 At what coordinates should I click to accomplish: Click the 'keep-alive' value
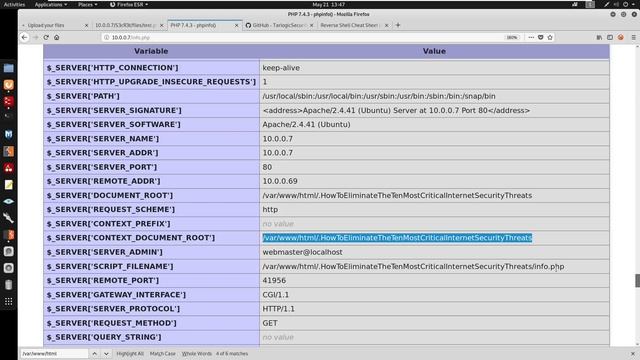coord(281,68)
